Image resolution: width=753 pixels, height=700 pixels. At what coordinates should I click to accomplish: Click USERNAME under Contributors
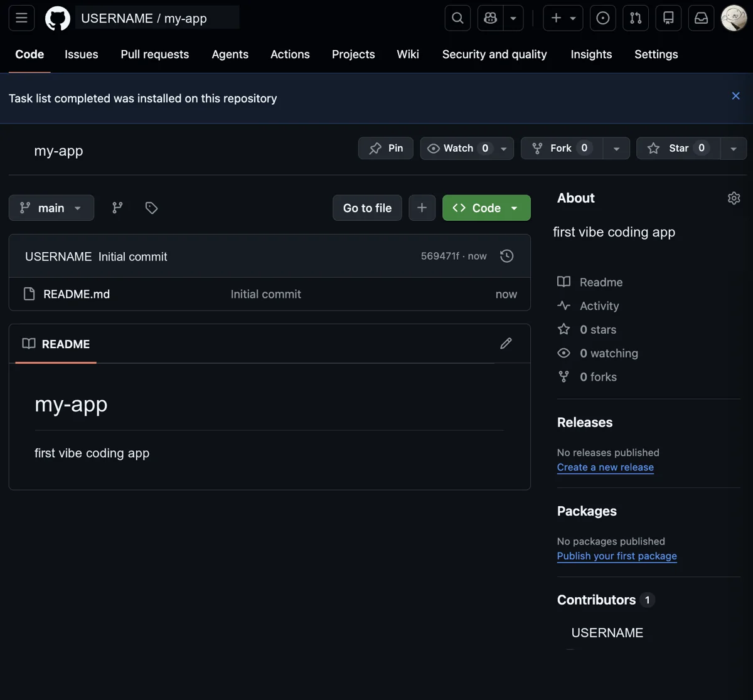coord(607,633)
